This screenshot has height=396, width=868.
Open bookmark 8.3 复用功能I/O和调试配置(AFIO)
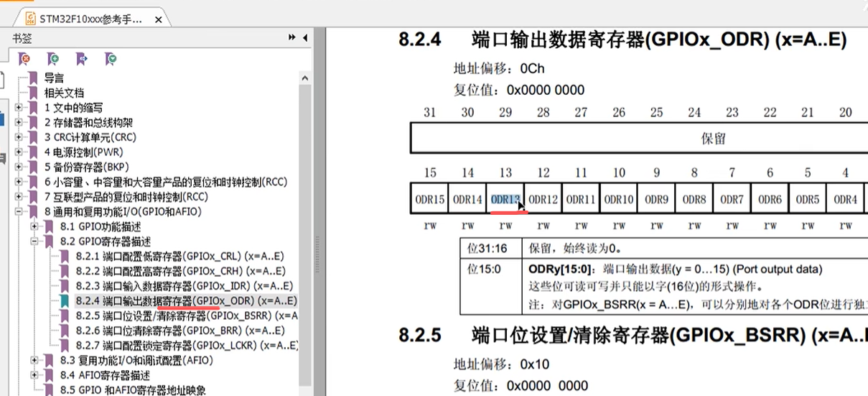[x=136, y=360]
